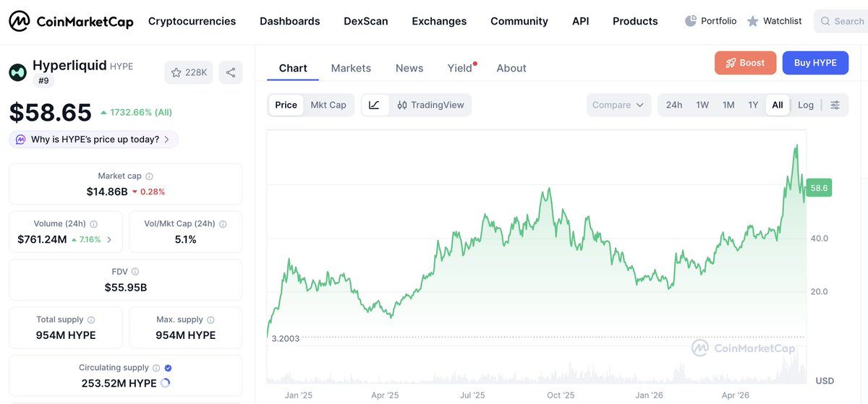This screenshot has width=868, height=404.
Task: Click the TradingView candlestick icon
Action: coord(402,105)
